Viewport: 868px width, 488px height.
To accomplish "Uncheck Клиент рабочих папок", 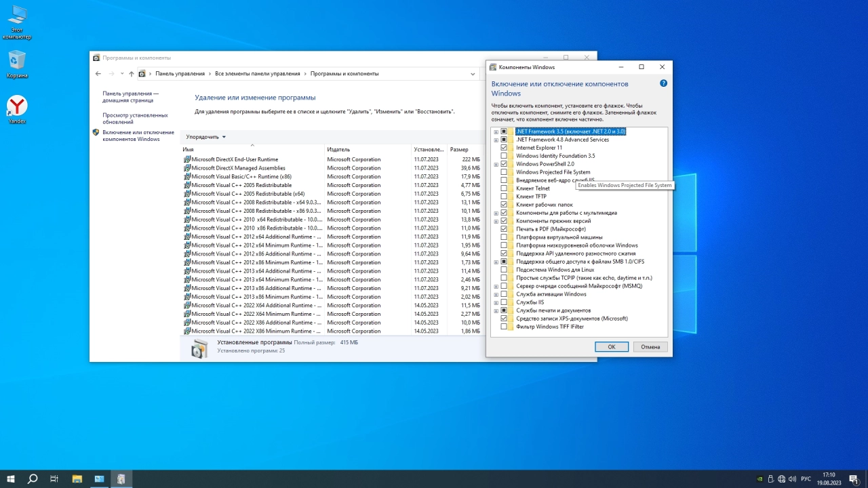I will coord(504,205).
